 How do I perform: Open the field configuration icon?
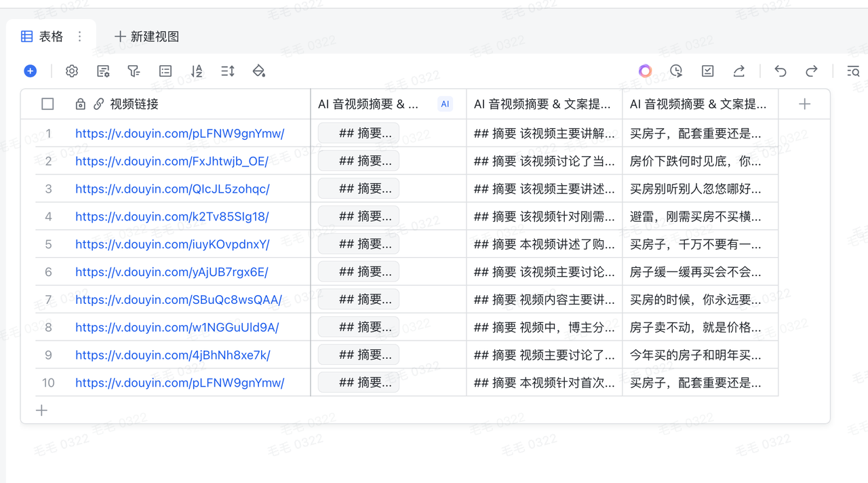103,71
